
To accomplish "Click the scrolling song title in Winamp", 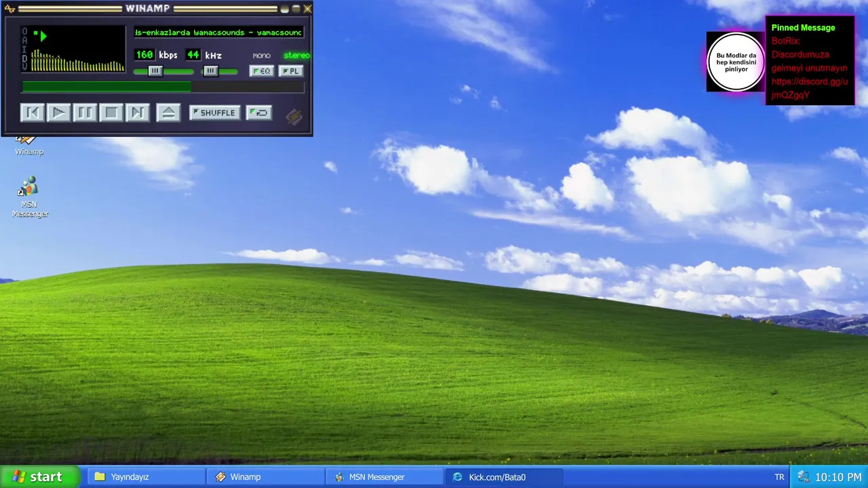I will (x=218, y=33).
